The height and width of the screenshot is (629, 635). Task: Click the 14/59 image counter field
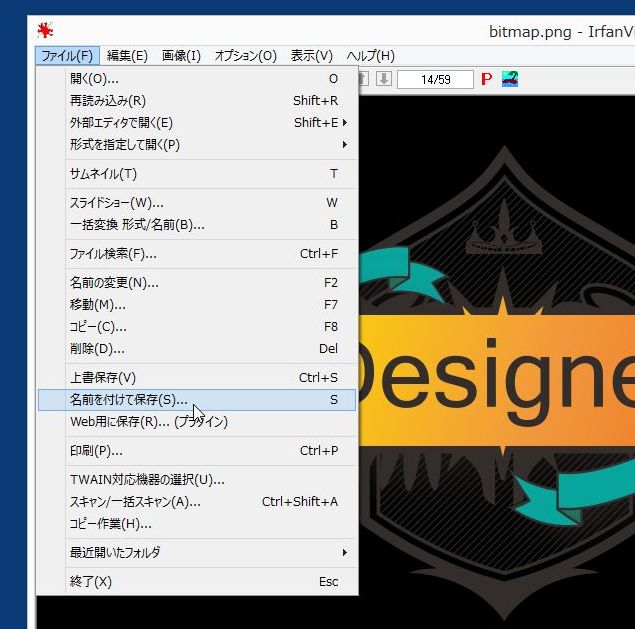pos(435,79)
